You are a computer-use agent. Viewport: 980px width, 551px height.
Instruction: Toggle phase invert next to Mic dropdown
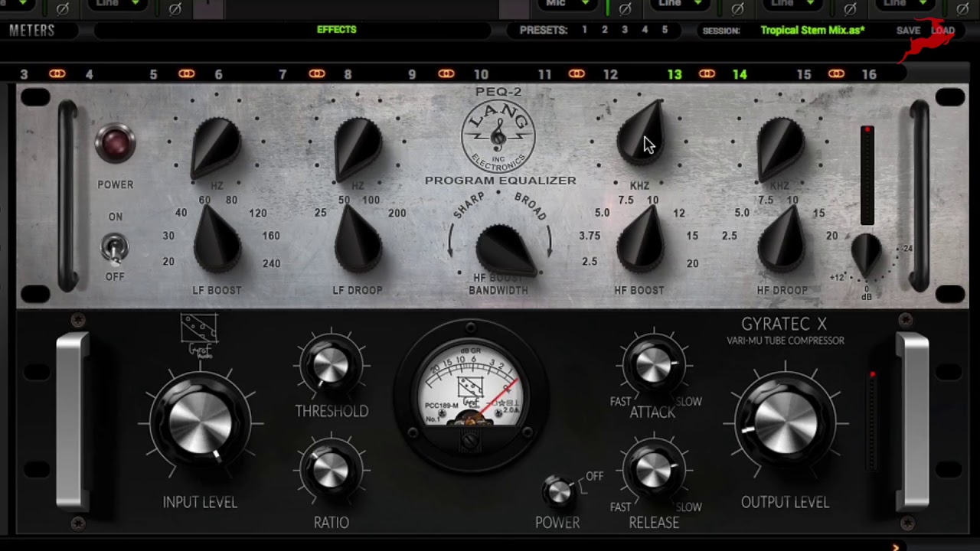[x=625, y=8]
